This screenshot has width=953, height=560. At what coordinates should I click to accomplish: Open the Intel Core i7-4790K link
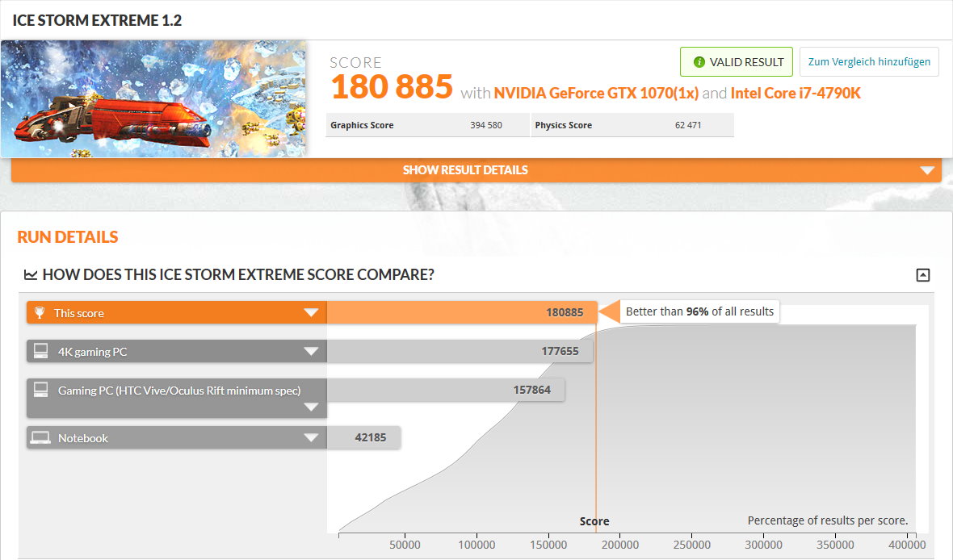pyautogui.click(x=796, y=94)
